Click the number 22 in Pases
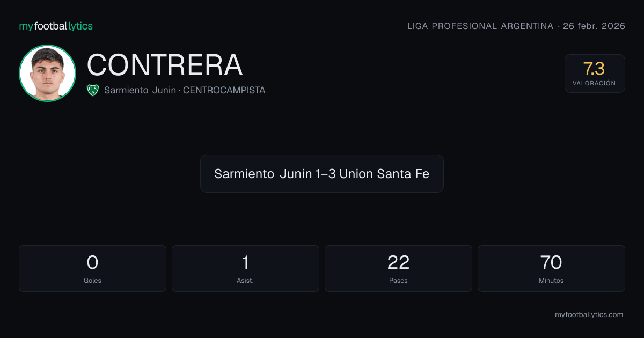 398,262
